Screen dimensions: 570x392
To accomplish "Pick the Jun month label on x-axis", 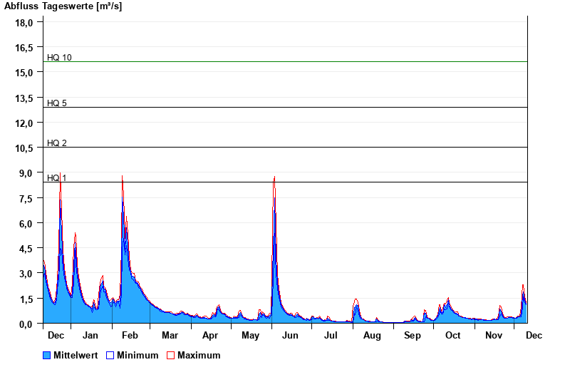I will (x=291, y=335).
